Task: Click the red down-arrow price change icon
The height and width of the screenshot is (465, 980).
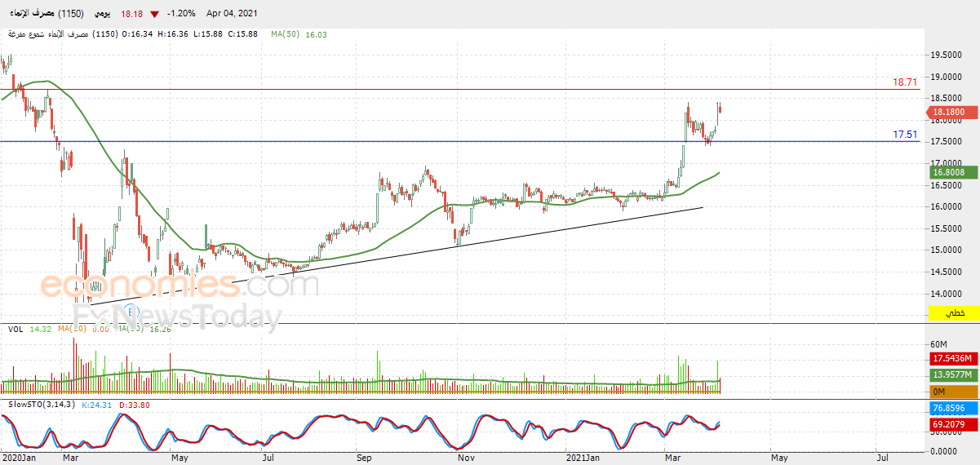Action: pyautogui.click(x=154, y=14)
